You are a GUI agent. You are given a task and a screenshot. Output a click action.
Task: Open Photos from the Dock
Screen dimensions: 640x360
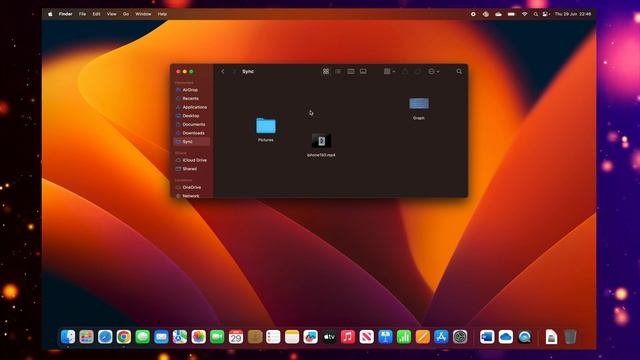coord(198,337)
